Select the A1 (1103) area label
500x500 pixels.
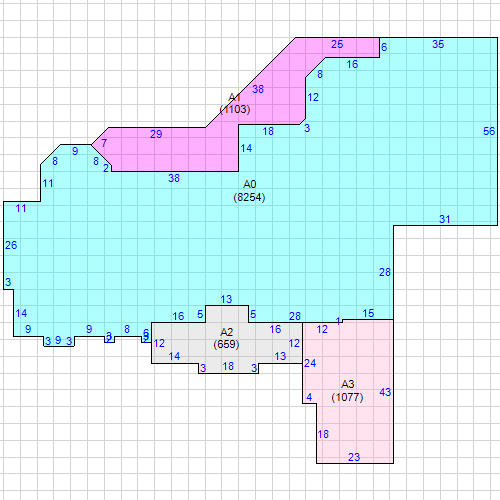235,103
